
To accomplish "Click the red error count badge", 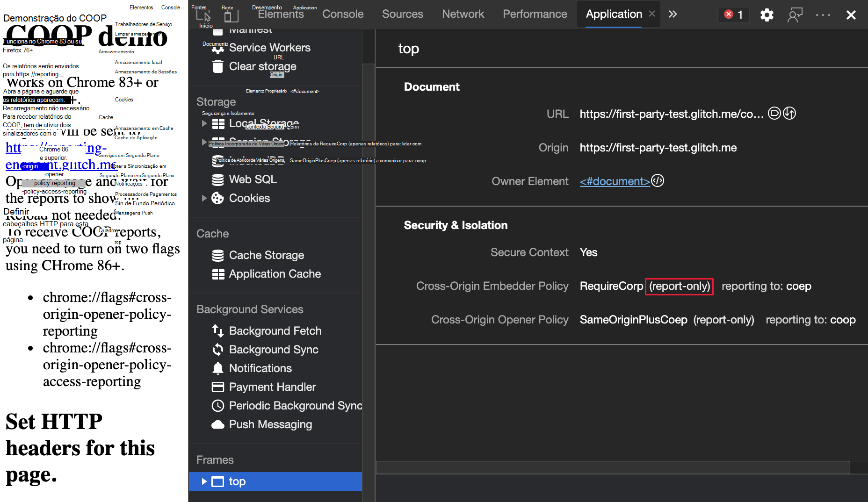I will click(x=733, y=15).
